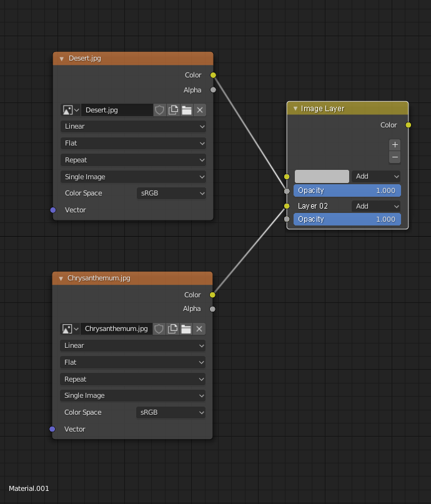
Task: Click duplicate image icon for Chrysanthemum.jpg
Action: coord(172,329)
